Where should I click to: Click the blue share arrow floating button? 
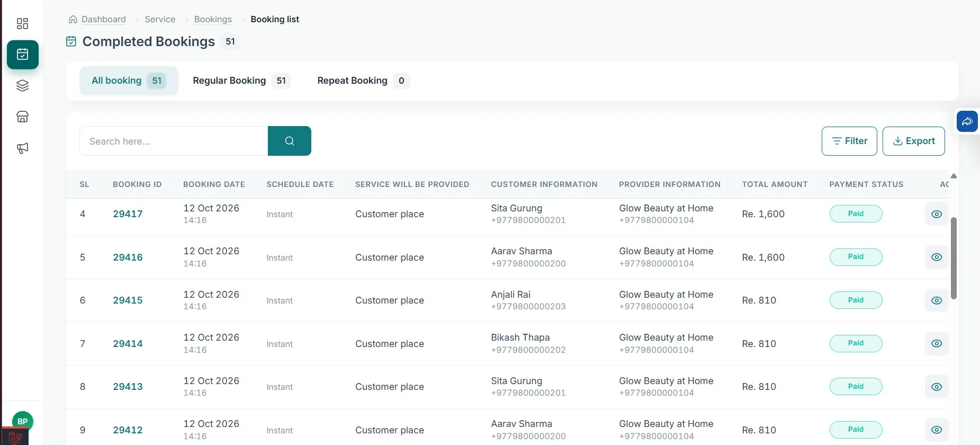pos(967,121)
